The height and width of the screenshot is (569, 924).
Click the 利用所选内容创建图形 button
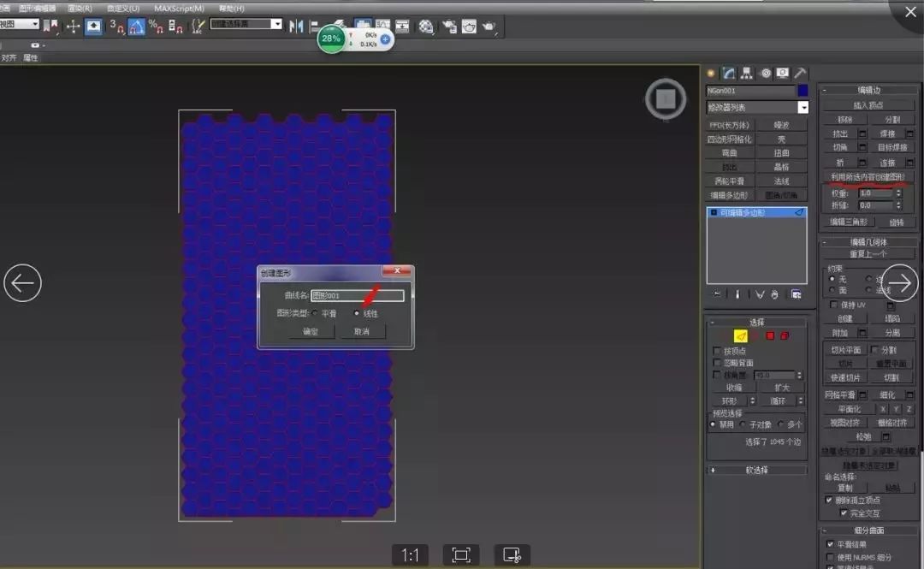pyautogui.click(x=868, y=177)
